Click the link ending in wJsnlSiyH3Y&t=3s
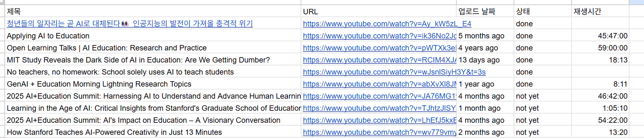 tap(394, 72)
